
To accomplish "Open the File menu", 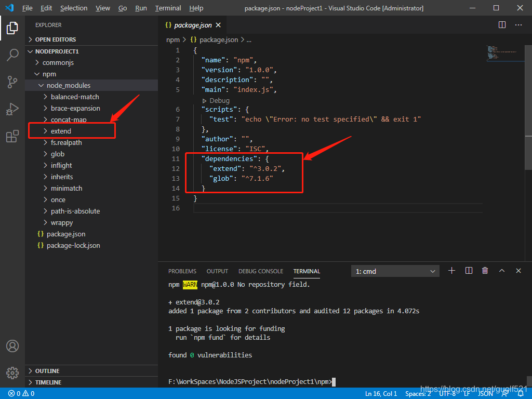I will coord(27,8).
